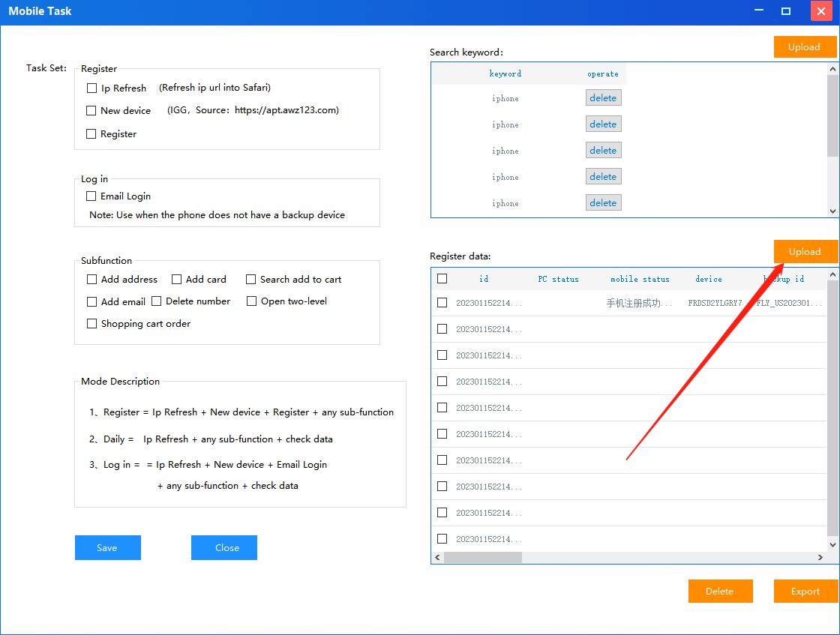The height and width of the screenshot is (635, 840).
Task: Click the PC status column header
Action: 558,279
